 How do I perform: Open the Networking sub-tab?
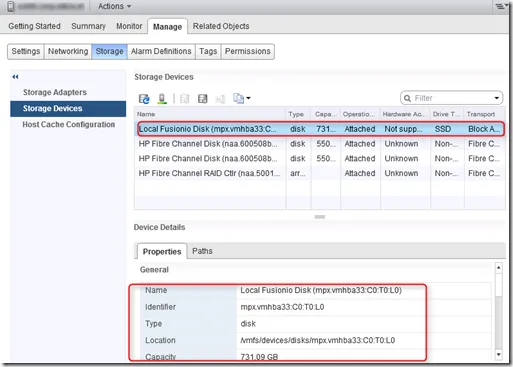(68, 51)
